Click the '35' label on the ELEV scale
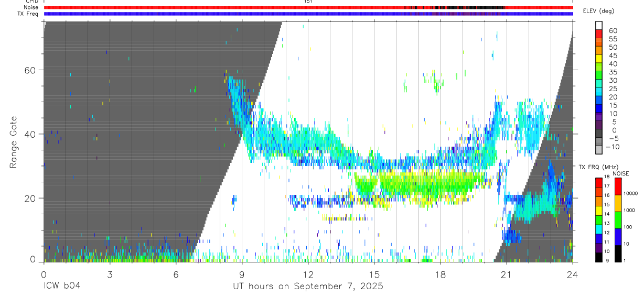 613,72
